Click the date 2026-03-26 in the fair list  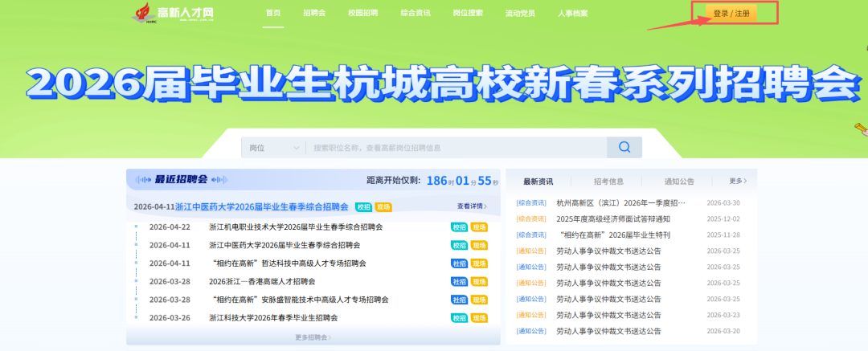pyautogui.click(x=170, y=318)
